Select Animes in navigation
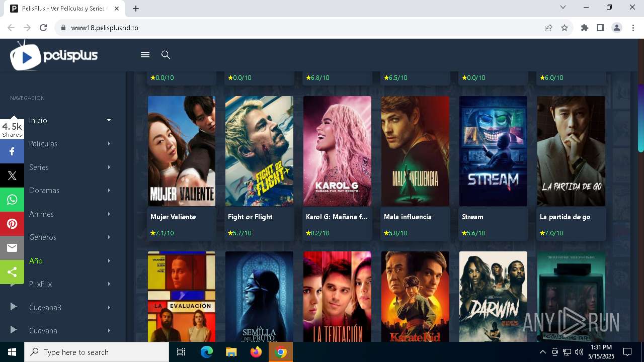 point(41,214)
